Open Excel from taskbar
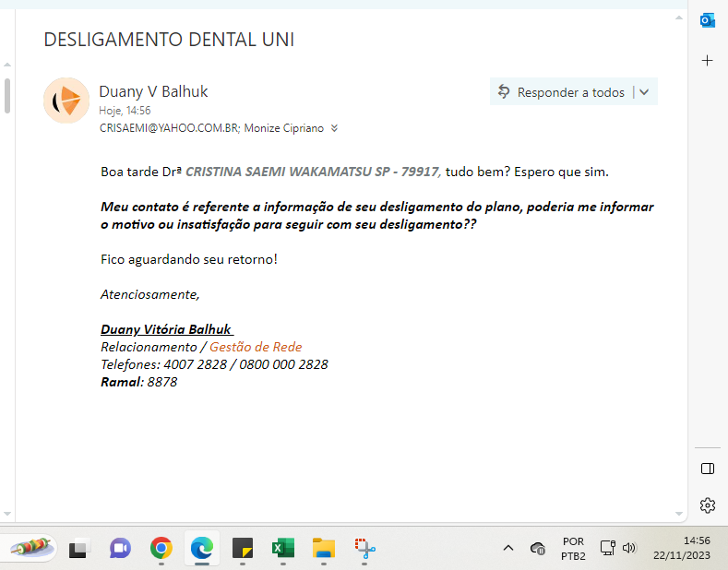 pos(283,548)
